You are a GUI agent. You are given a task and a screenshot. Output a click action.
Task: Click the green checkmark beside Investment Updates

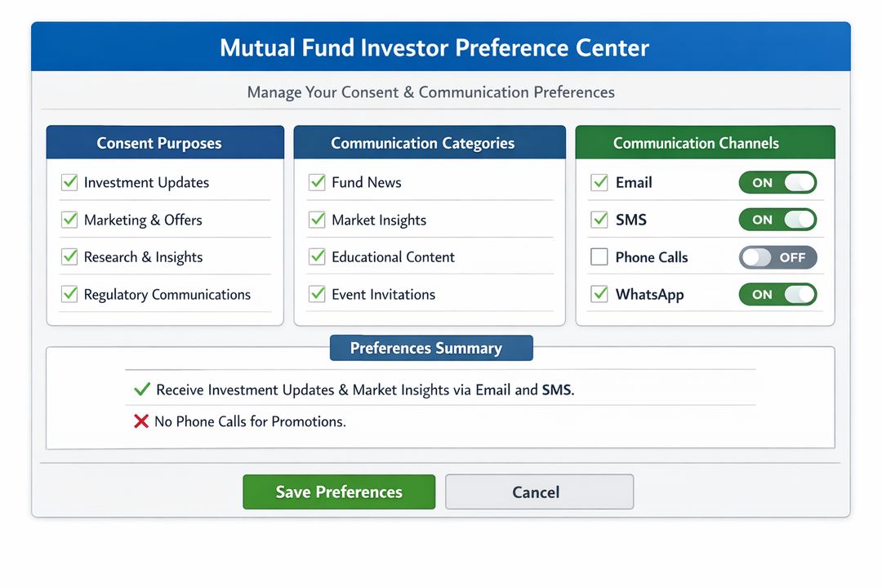click(x=69, y=182)
